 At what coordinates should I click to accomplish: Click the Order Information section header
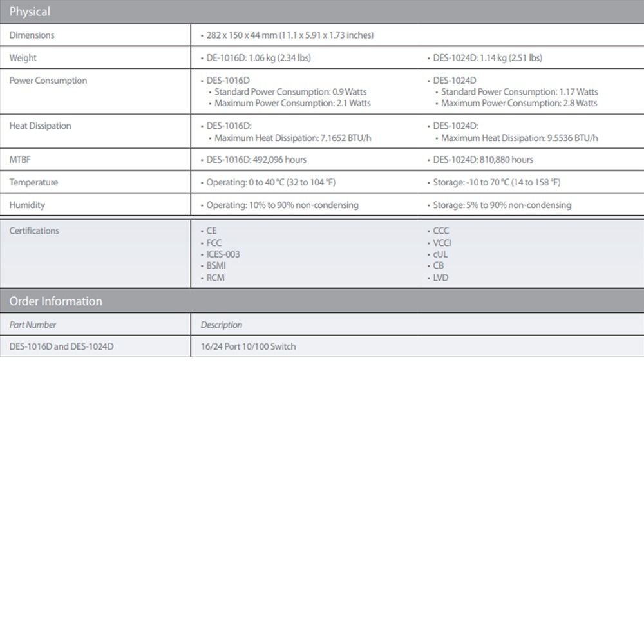55,301
